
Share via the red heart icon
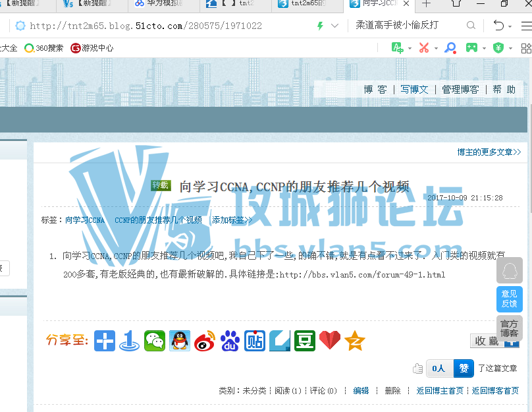[x=330, y=341]
